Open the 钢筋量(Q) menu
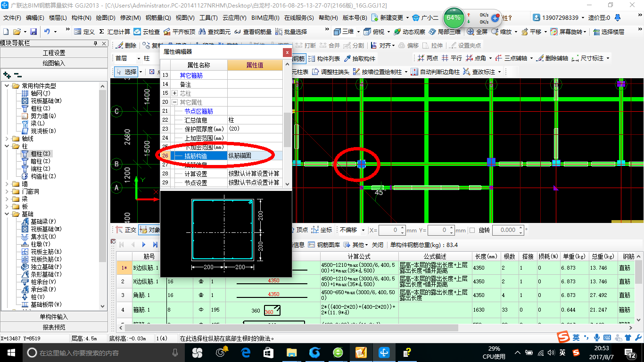 pyautogui.click(x=158, y=18)
